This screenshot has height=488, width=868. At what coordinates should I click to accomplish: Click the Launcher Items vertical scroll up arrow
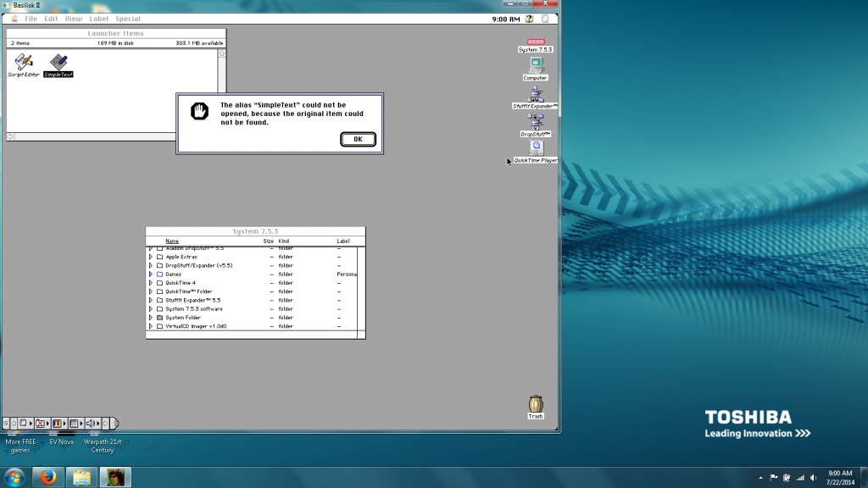221,53
